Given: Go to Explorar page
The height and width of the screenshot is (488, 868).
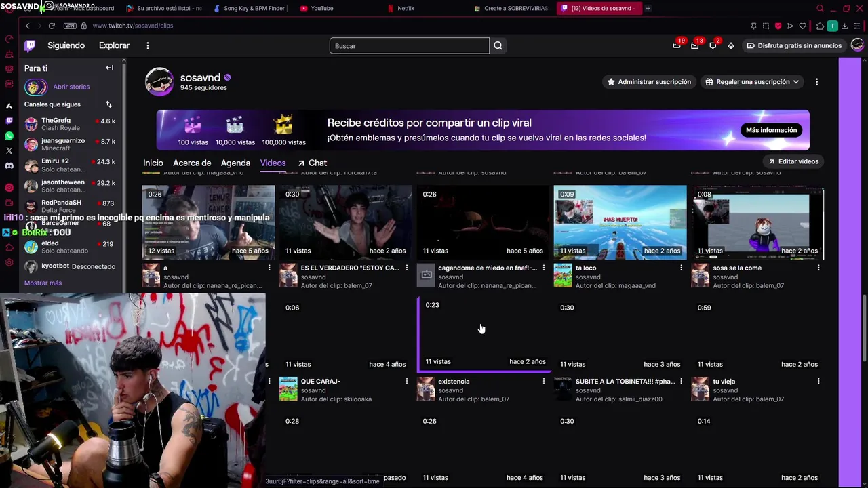Looking at the screenshot, I should pos(114,45).
